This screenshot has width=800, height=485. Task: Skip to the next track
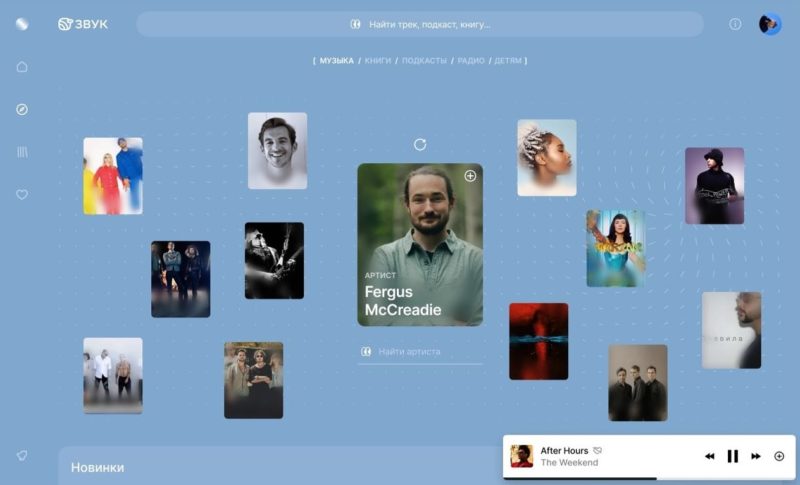[756, 456]
